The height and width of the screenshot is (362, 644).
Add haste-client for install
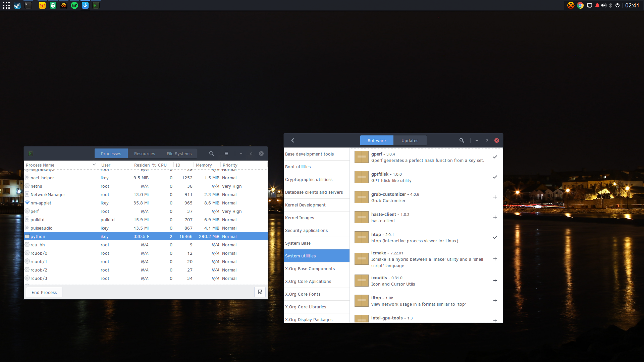tap(495, 217)
